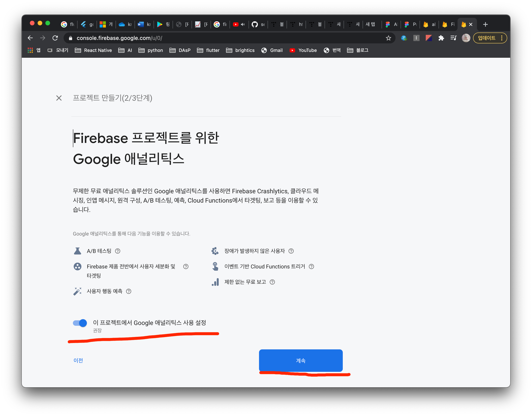This screenshot has width=532, height=416.
Task: Open the 블로그 bookmark folder
Action: tap(358, 50)
